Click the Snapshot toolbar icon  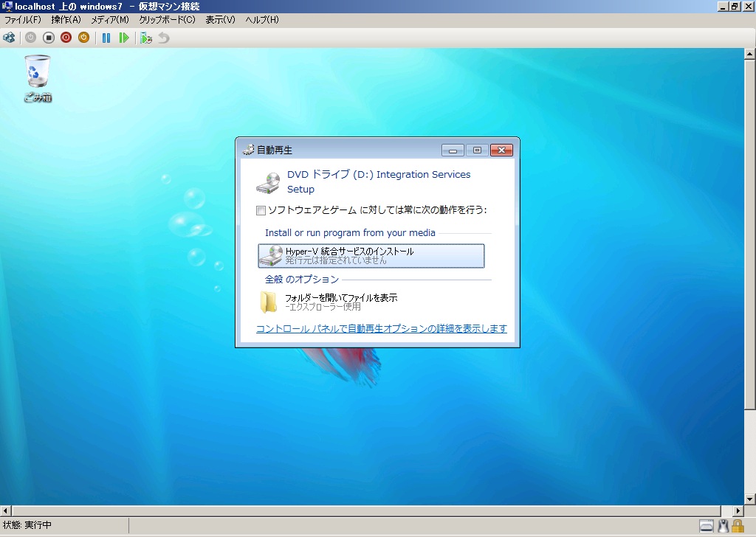pyautogui.click(x=146, y=38)
